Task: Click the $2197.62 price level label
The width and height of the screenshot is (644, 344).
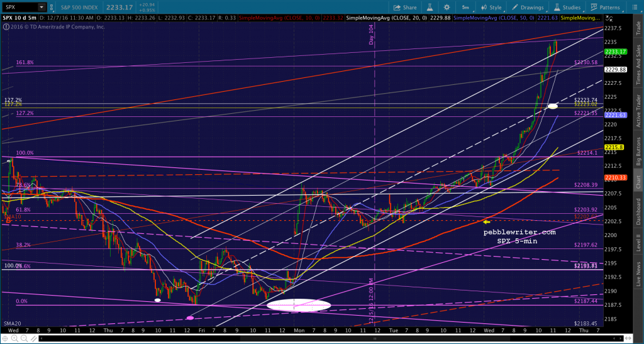Action: coord(586,245)
